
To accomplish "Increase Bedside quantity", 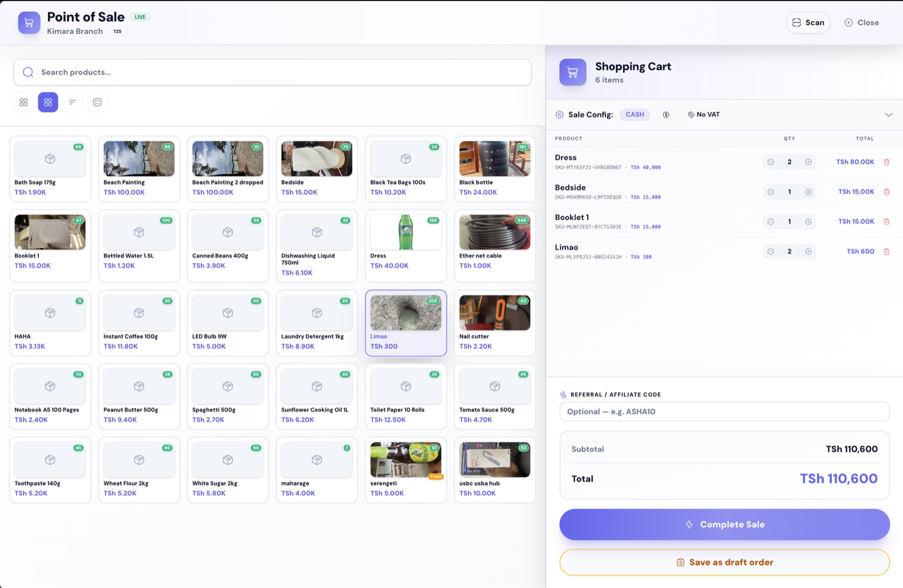I will tap(808, 192).
